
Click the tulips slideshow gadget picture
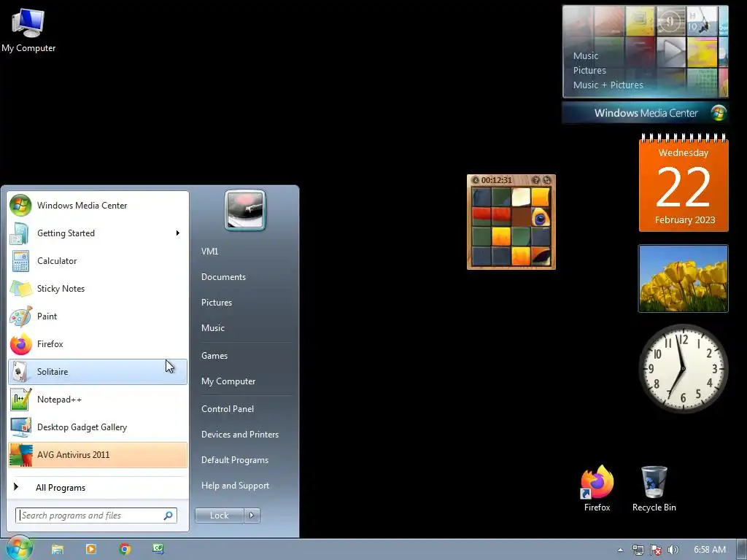coord(683,279)
